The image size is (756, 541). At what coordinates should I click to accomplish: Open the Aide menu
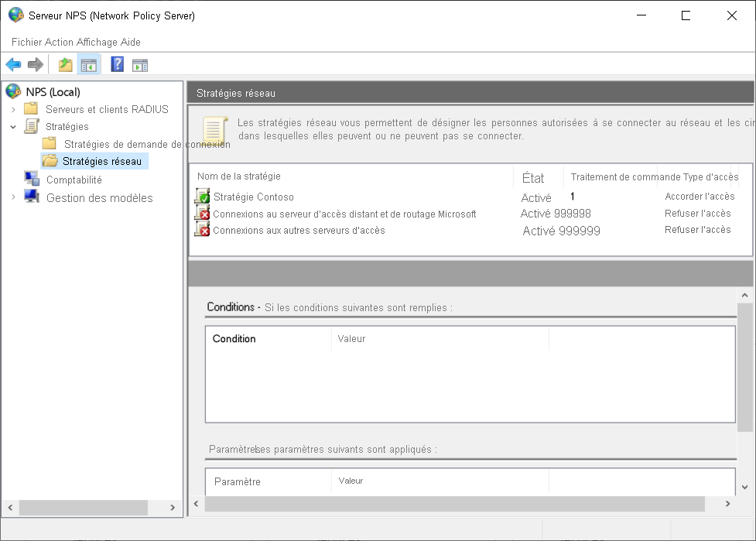pos(130,42)
